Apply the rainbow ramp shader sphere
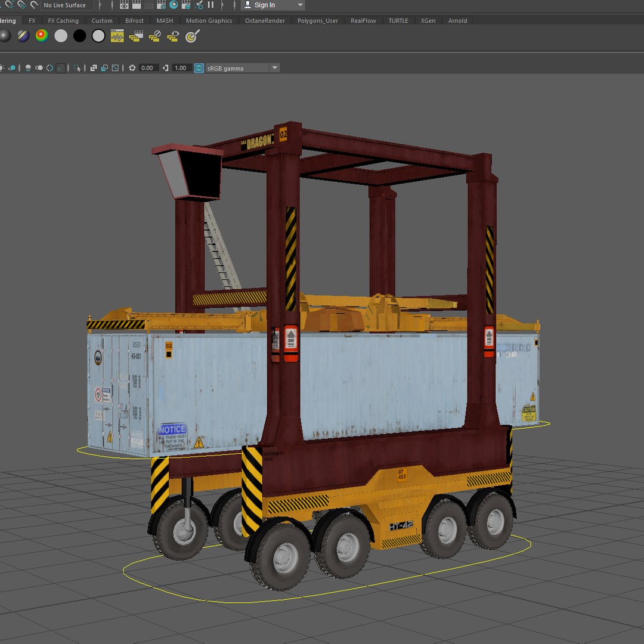 pos(42,36)
